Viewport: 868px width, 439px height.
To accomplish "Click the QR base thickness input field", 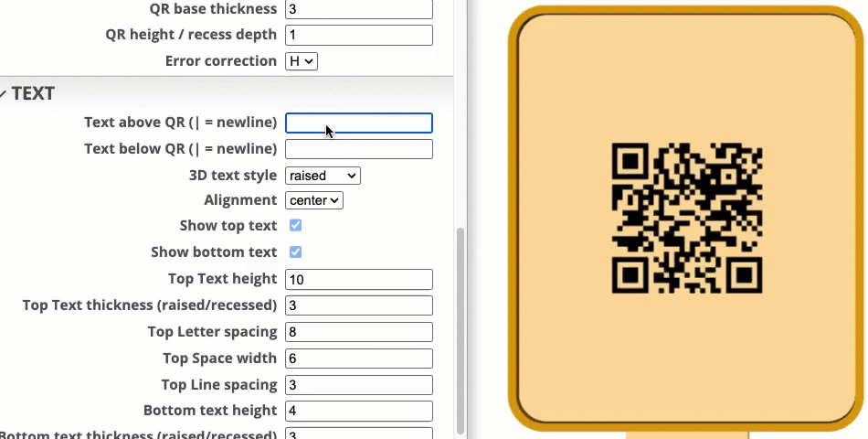I will tap(358, 9).
